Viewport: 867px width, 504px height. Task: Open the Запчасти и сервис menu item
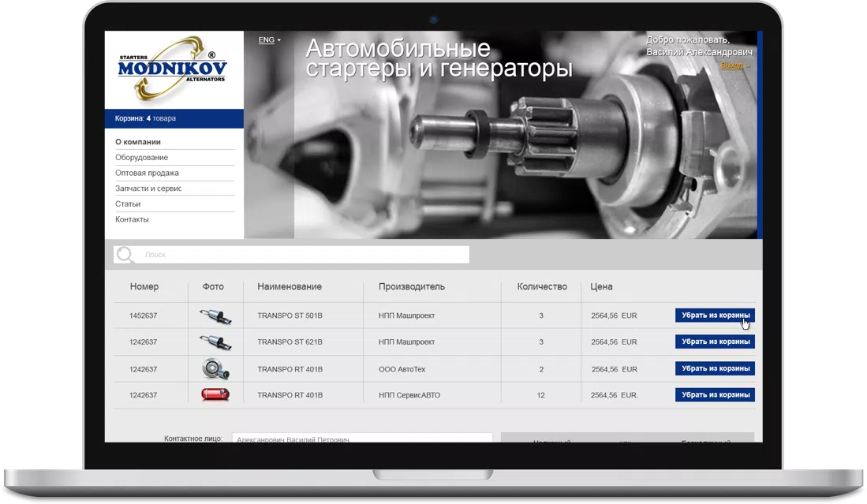click(x=148, y=188)
